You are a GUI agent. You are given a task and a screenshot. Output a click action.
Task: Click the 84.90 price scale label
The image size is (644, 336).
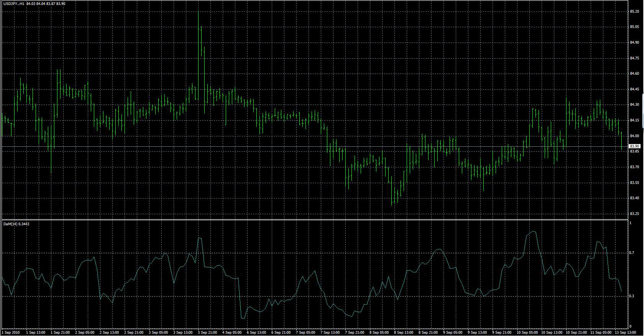(x=634, y=43)
